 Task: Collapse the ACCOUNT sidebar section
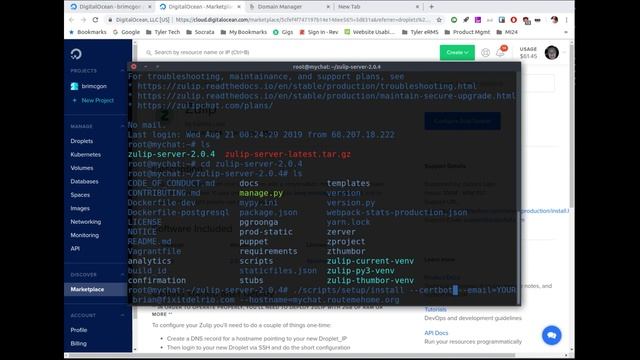(x=122, y=315)
